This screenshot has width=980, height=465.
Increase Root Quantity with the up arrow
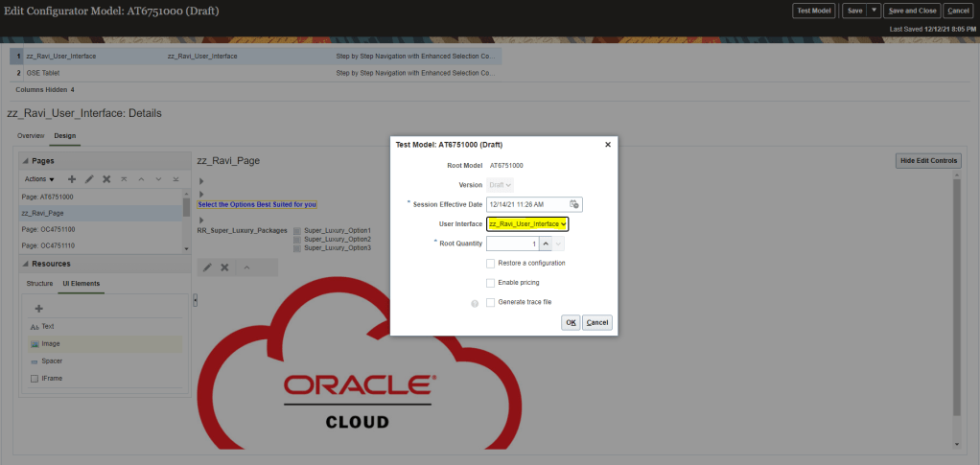click(x=545, y=244)
